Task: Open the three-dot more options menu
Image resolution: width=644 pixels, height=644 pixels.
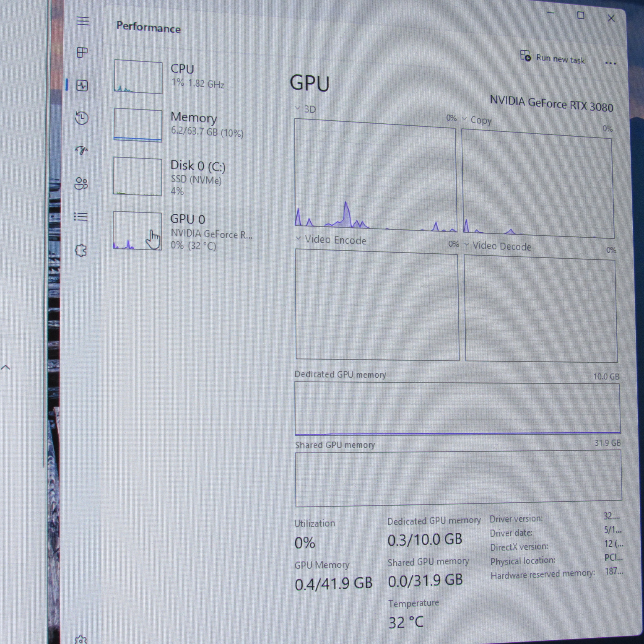Action: [610, 63]
